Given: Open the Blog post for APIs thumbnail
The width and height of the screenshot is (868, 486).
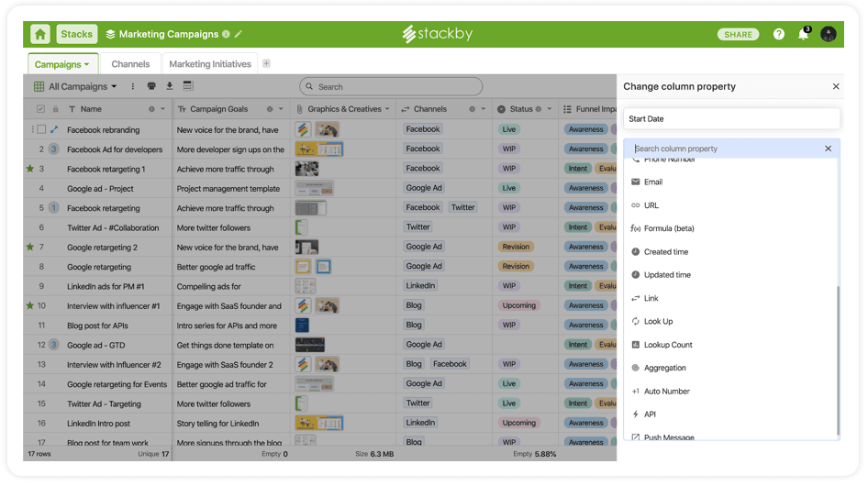Looking at the screenshot, I should 302,325.
